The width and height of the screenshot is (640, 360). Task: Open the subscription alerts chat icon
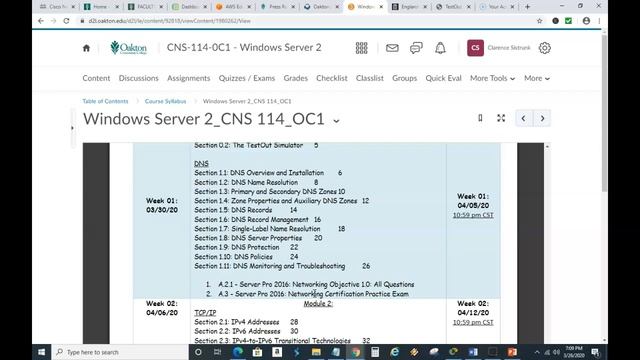click(416, 48)
